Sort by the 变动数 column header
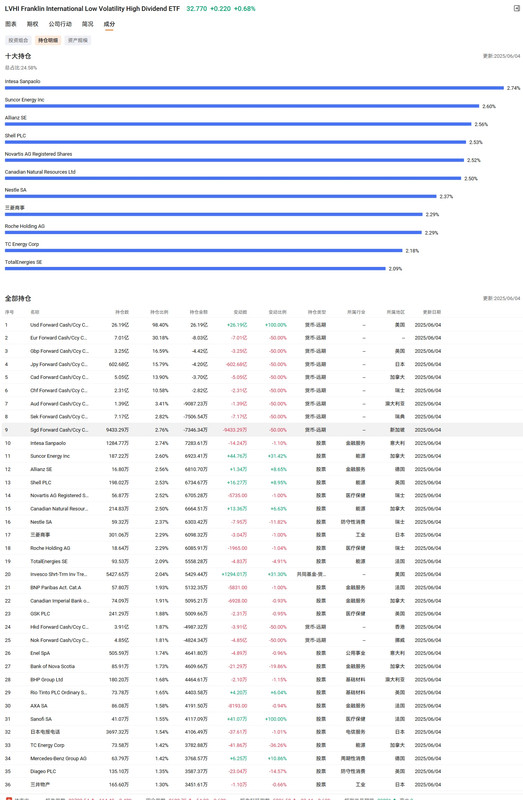The image size is (523, 800). (240, 312)
